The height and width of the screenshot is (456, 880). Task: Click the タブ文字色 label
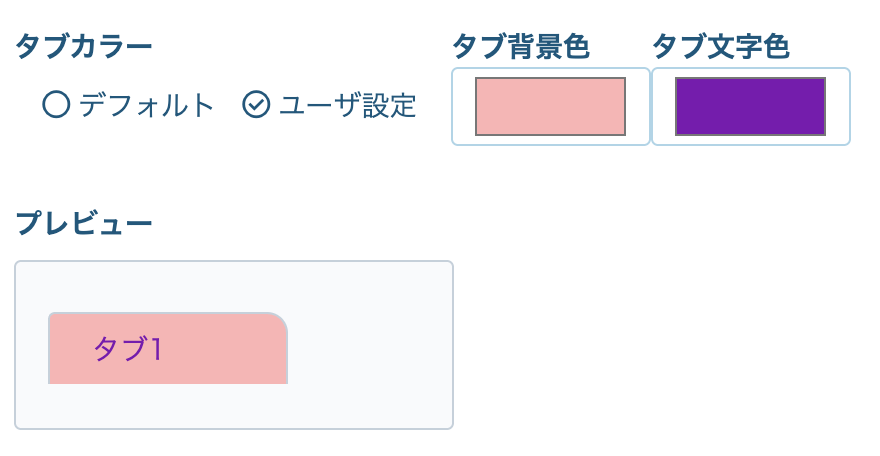coord(720,46)
